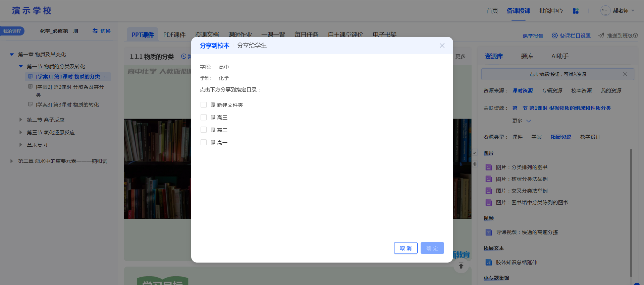Switch to the 资源库 tab
The width and height of the screenshot is (644, 285).
point(494,56)
